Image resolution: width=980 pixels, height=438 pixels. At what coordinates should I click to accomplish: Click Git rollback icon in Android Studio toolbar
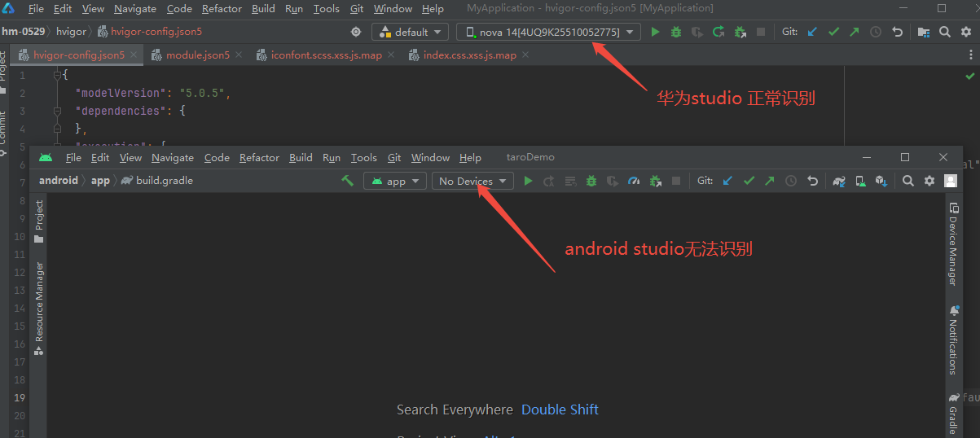coord(812,181)
